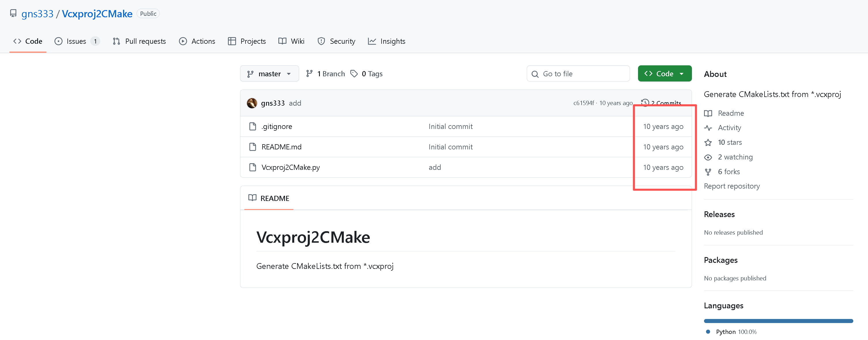
Task: Switch to the Code tab
Action: pos(28,41)
